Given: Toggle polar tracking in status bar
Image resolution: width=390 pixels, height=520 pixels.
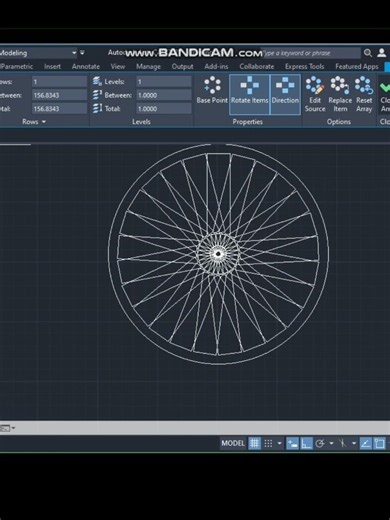Looking at the screenshot, I should pyautogui.click(x=320, y=443).
